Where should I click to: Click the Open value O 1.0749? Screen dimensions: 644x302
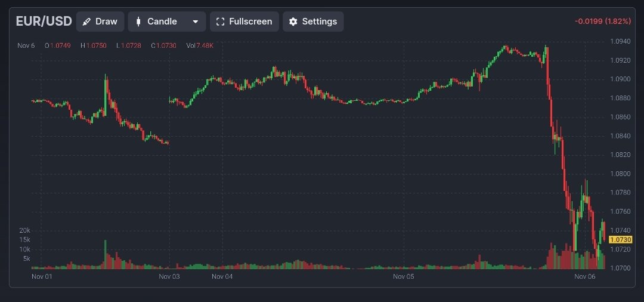tap(57, 45)
